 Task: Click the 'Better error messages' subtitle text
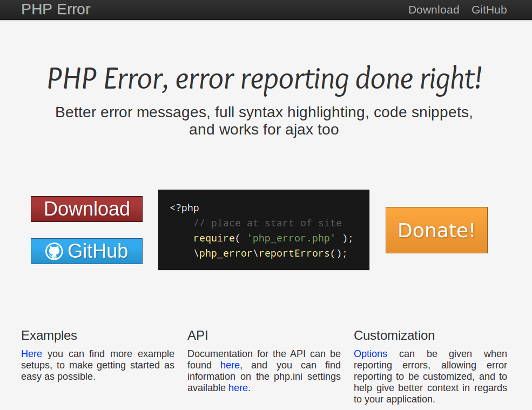[264, 121]
